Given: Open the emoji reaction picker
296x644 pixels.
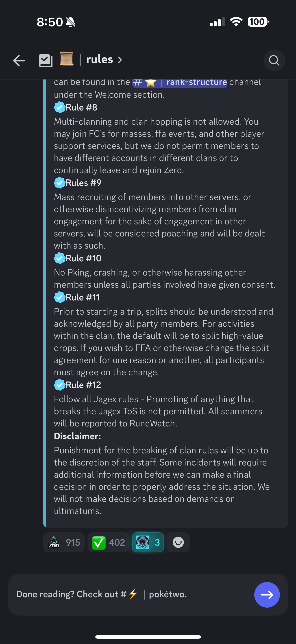Looking at the screenshot, I should point(178,542).
